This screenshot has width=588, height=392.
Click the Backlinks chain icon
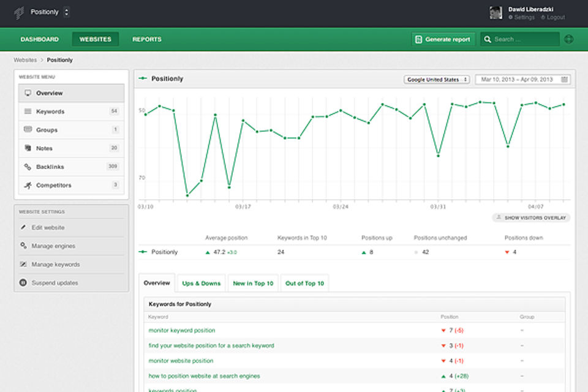28,167
